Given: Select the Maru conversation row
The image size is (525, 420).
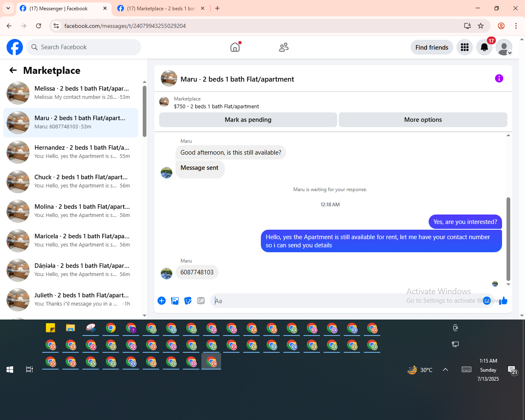Looking at the screenshot, I should point(71,123).
